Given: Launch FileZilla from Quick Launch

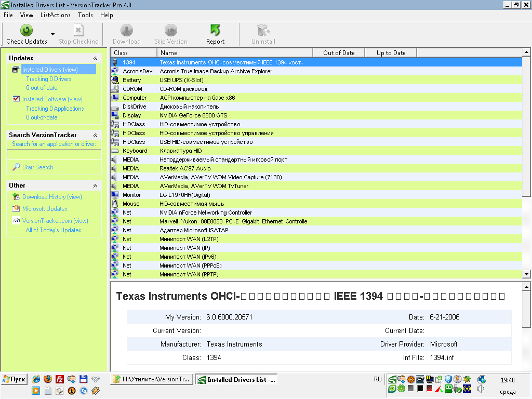Looking at the screenshot, I should [x=60, y=379].
